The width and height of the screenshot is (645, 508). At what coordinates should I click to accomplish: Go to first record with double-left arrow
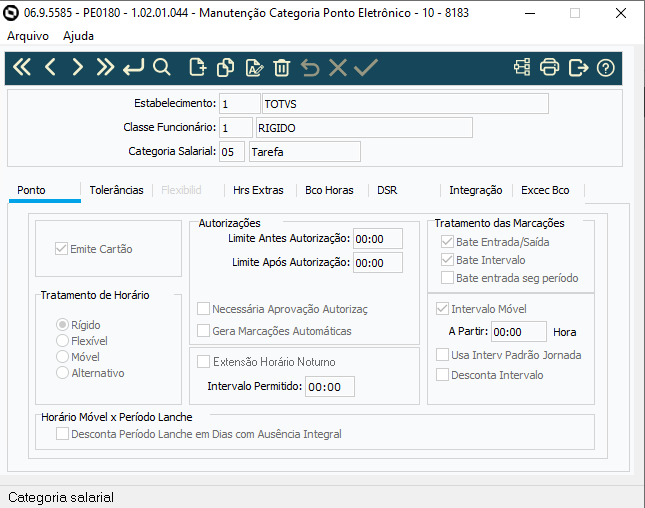coord(22,67)
